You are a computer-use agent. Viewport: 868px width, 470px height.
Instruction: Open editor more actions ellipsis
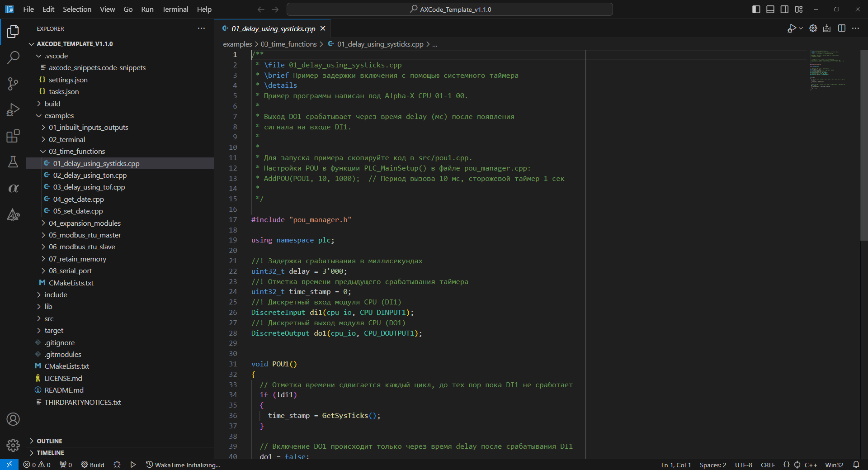click(856, 28)
